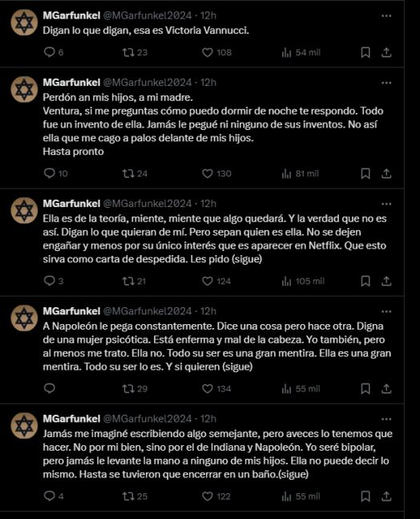Like the last tweet with 122 likes
Viewport: 420px width, 519px height.
(208, 497)
